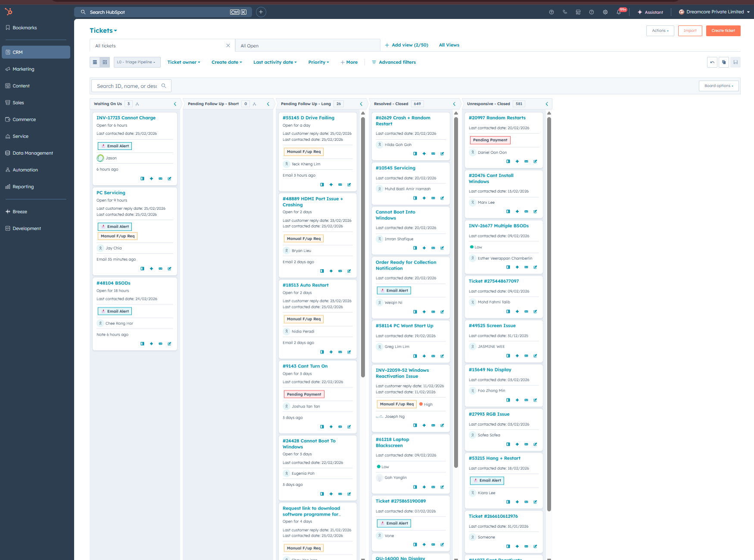The image size is (754, 560).
Task: Click the undo icon beside filters
Action: pos(712,62)
